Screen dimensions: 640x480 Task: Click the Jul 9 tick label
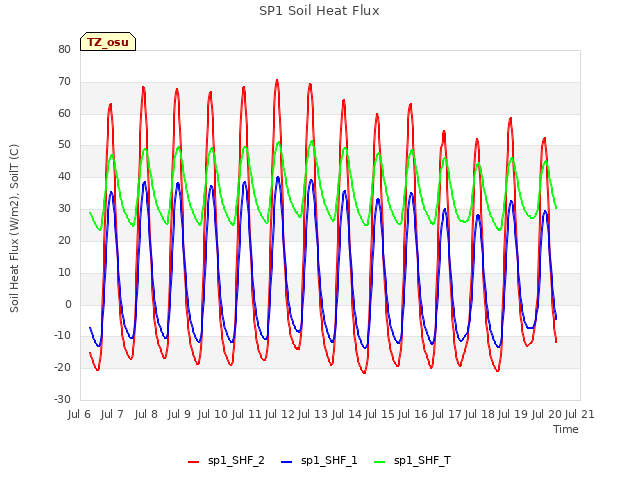coord(179,414)
